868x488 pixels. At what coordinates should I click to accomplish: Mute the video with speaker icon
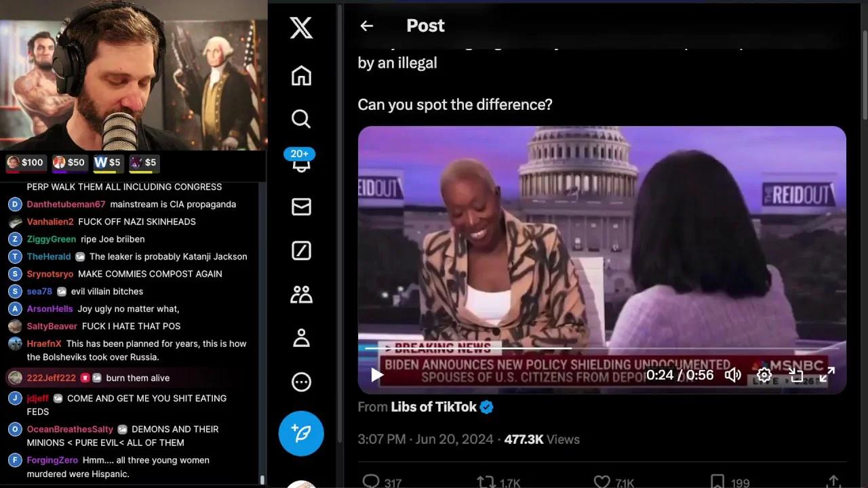pyautogui.click(x=732, y=375)
